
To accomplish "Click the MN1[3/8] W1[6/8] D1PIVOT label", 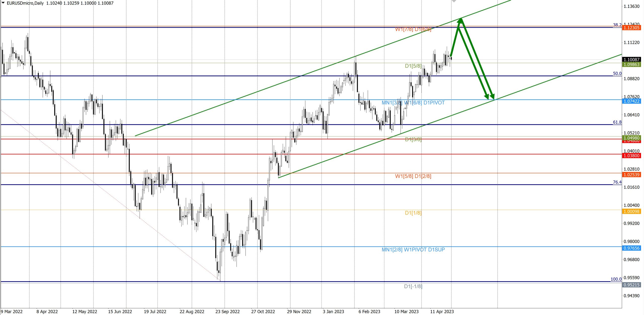I will [413, 103].
